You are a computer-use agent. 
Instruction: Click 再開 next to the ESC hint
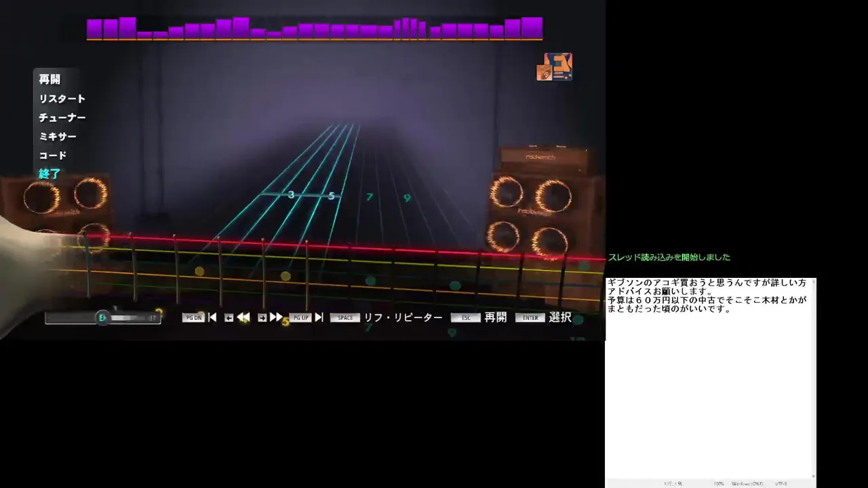coord(496,317)
